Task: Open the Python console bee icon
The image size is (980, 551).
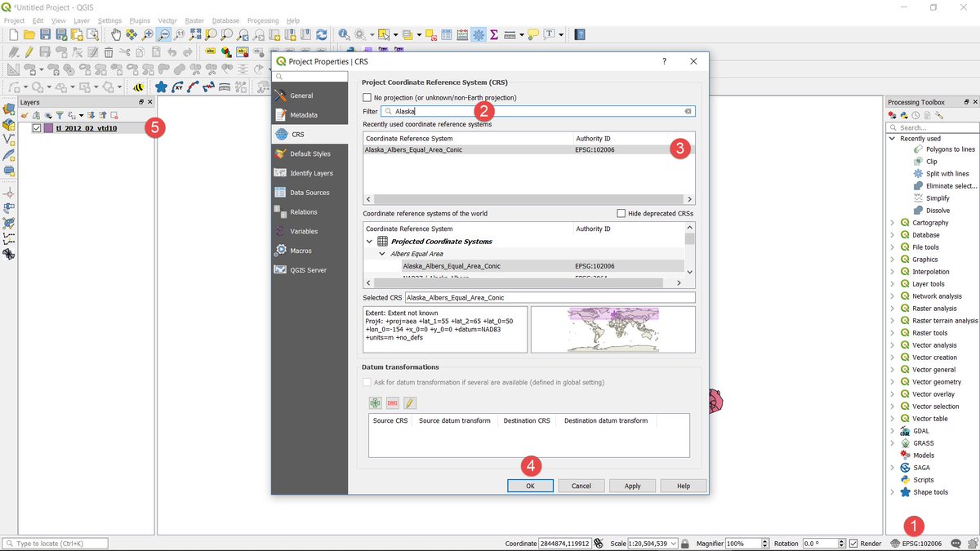Action: 139,87
